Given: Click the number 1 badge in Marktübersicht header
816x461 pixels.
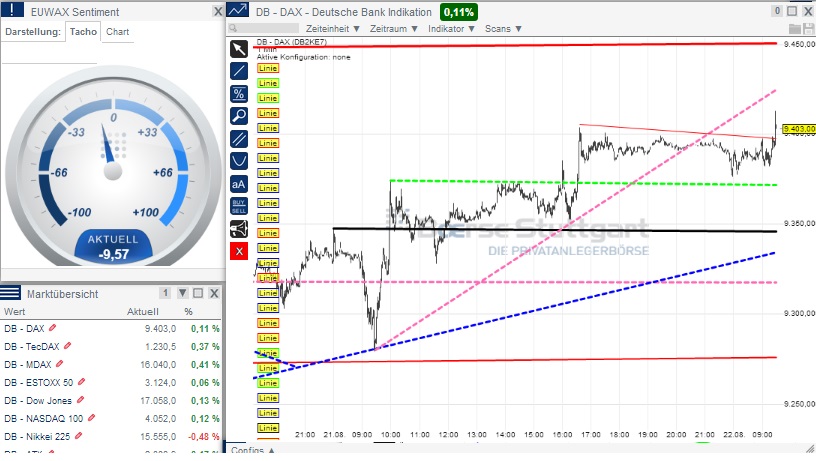Looking at the screenshot, I should pos(165,293).
